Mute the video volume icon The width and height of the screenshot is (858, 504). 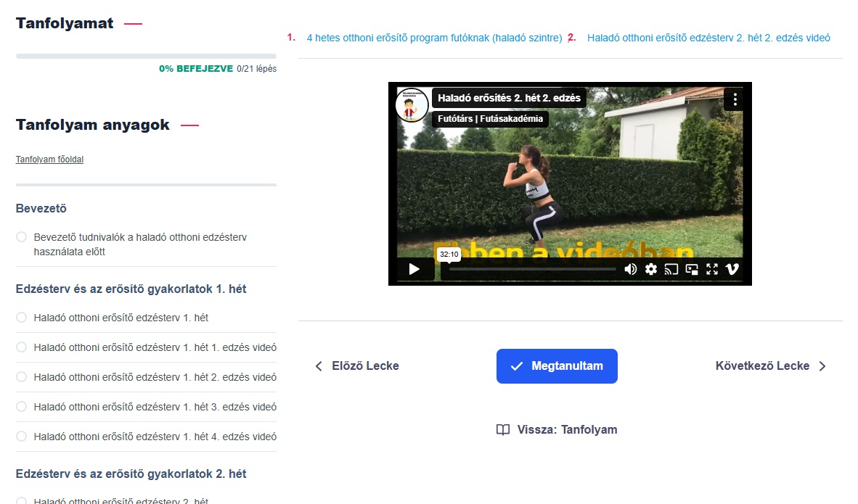pyautogui.click(x=630, y=269)
